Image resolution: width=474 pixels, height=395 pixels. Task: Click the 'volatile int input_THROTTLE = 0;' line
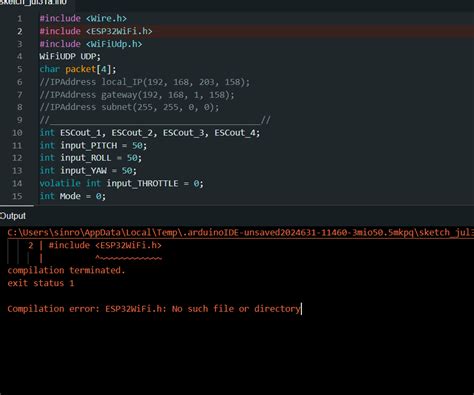pos(122,183)
